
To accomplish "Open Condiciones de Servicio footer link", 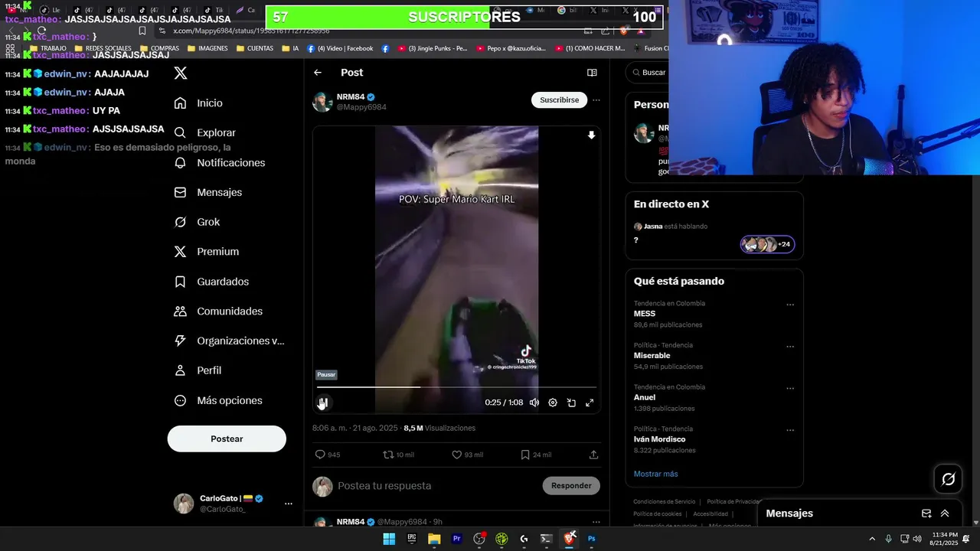I will coord(664,502).
